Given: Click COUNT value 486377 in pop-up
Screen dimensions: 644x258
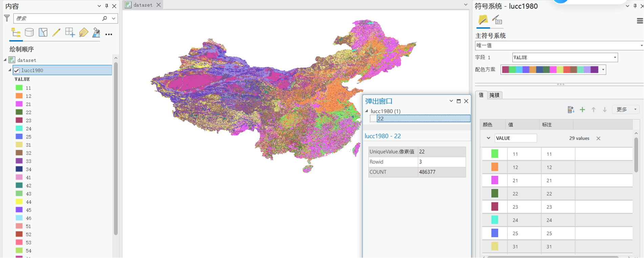Looking at the screenshot, I should [427, 172].
